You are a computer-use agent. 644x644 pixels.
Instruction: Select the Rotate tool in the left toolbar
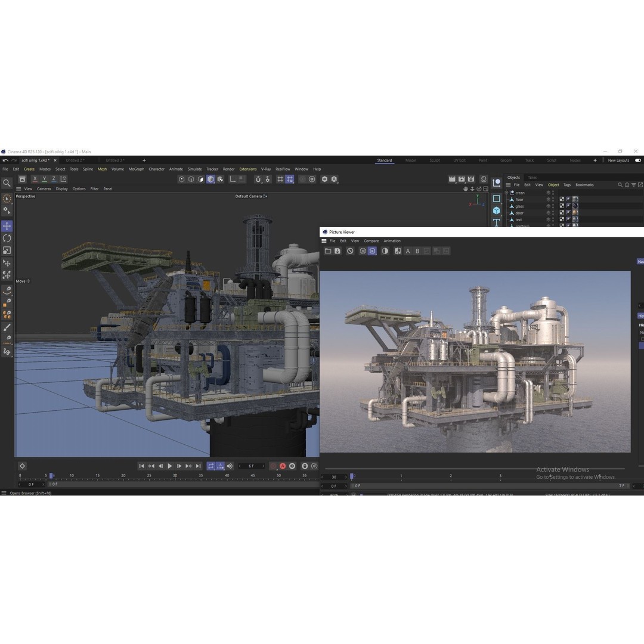pyautogui.click(x=6, y=239)
